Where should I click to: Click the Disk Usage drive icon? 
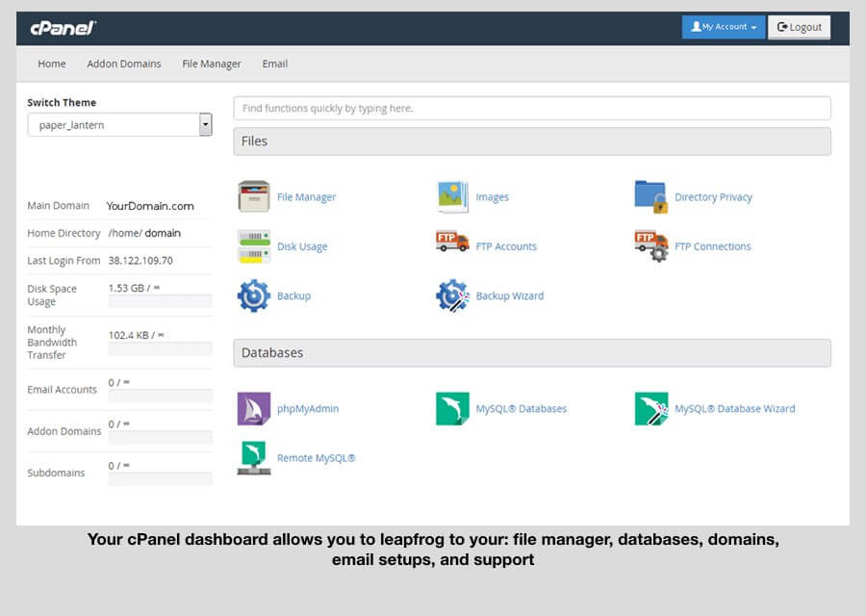click(x=254, y=246)
